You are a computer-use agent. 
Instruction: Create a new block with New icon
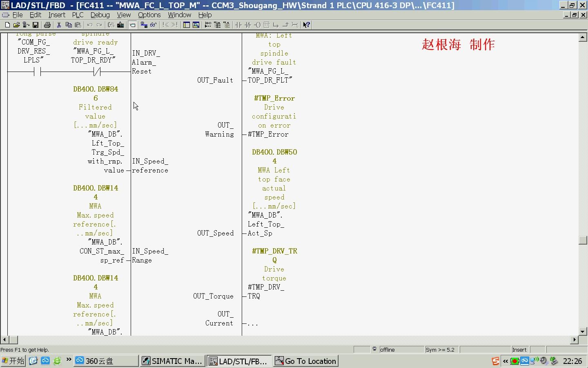[x=7, y=25]
